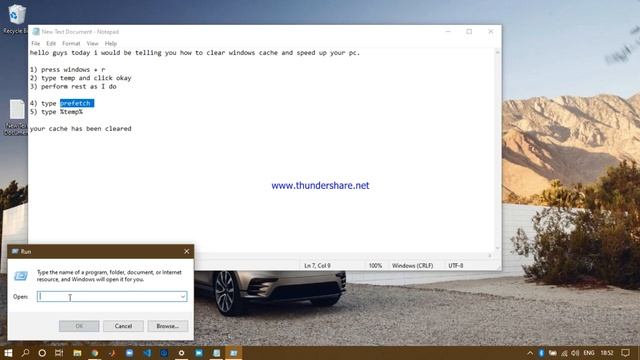
Task: Open the Action Center notifications icon
Action: (626, 353)
